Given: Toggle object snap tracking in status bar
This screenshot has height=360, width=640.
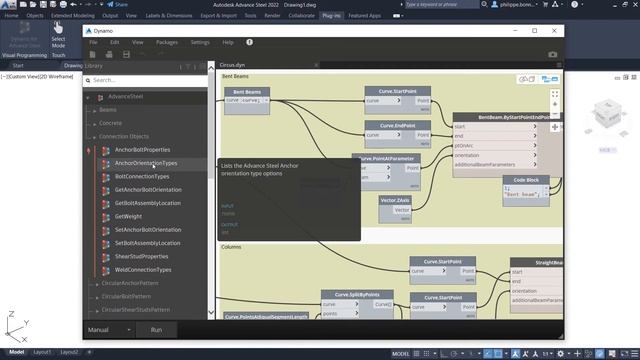Looking at the screenshot, I should [489, 354].
